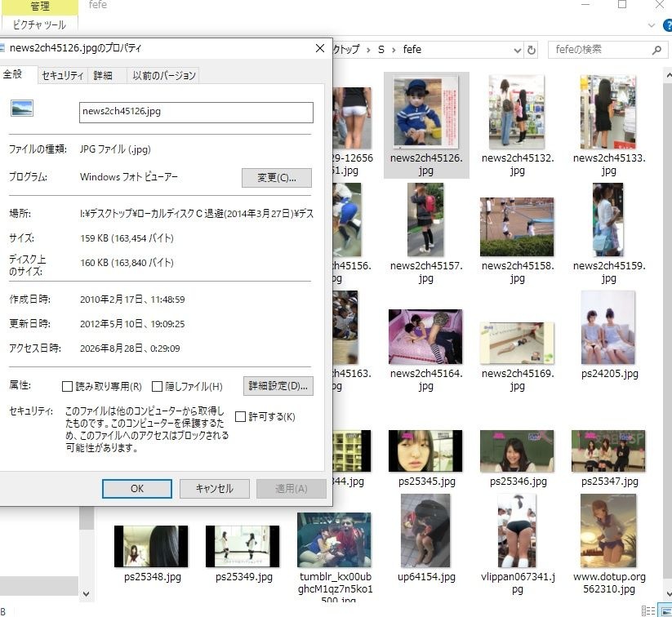Select the file label ps25349.jpg

click(244, 577)
